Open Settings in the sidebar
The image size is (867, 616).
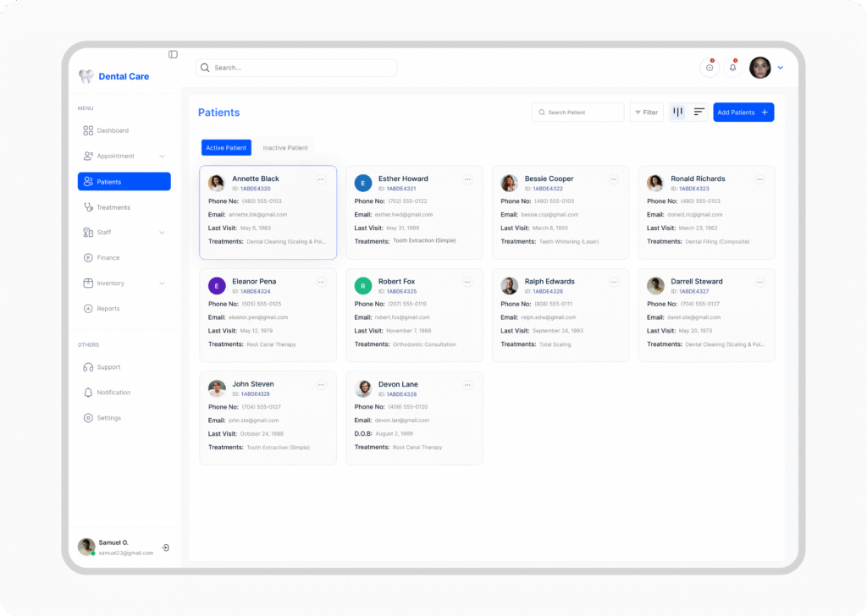pos(108,418)
